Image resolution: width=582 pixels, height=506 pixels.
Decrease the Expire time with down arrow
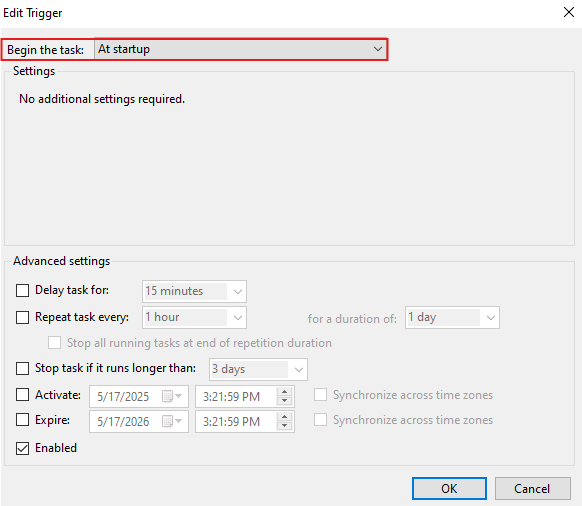coord(284,425)
